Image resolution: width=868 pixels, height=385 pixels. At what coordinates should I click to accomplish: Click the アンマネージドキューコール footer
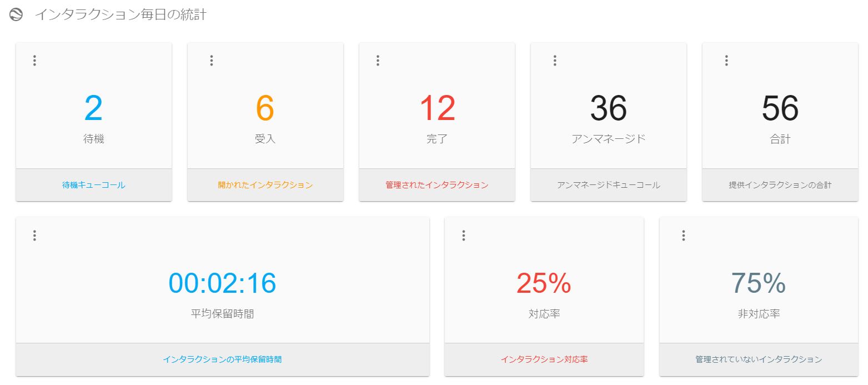click(x=609, y=185)
